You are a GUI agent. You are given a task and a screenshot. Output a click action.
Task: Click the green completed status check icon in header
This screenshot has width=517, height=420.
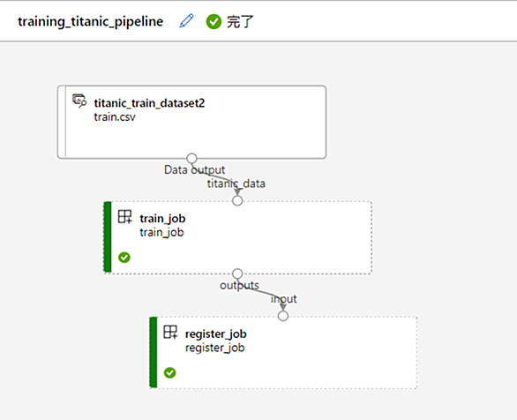coord(214,22)
